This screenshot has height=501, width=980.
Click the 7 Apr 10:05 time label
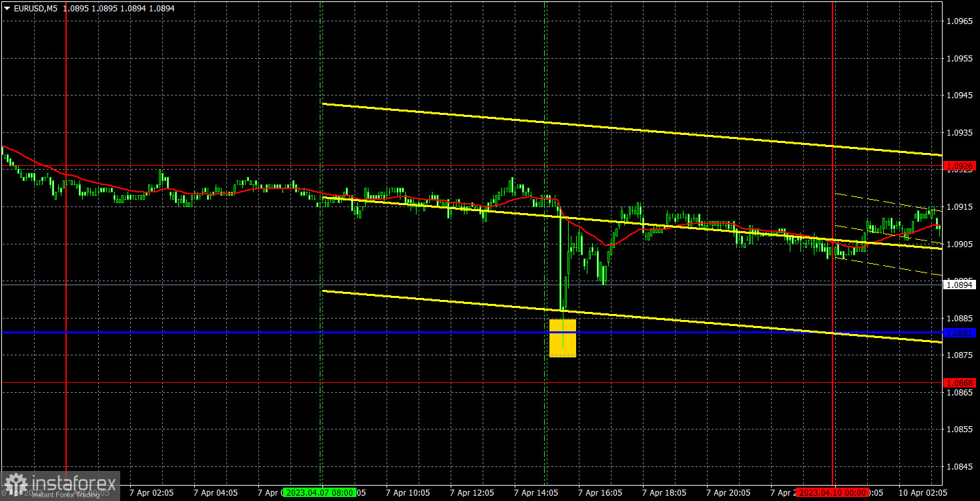(408, 492)
